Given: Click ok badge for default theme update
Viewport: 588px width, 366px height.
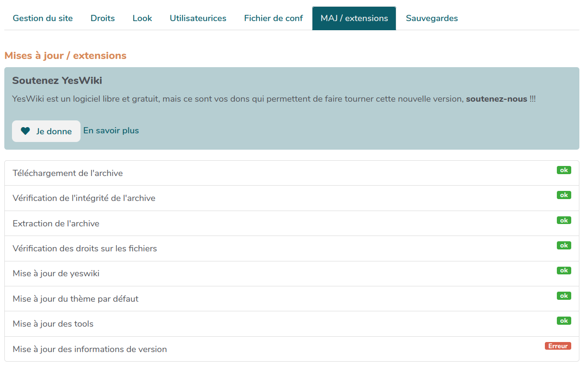Looking at the screenshot, I should [x=564, y=295].
